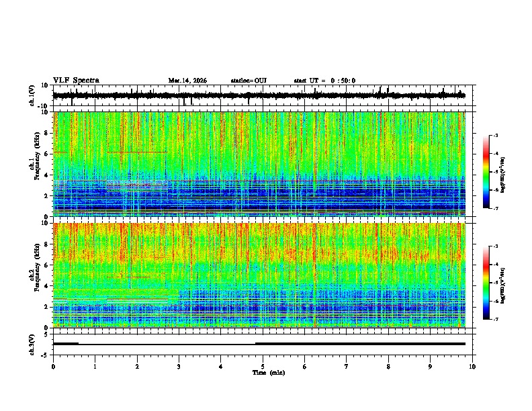Click the "start UT = 0 :50: 0" text
Image resolution: width=532 pixels, height=411 pixels.
point(324,81)
